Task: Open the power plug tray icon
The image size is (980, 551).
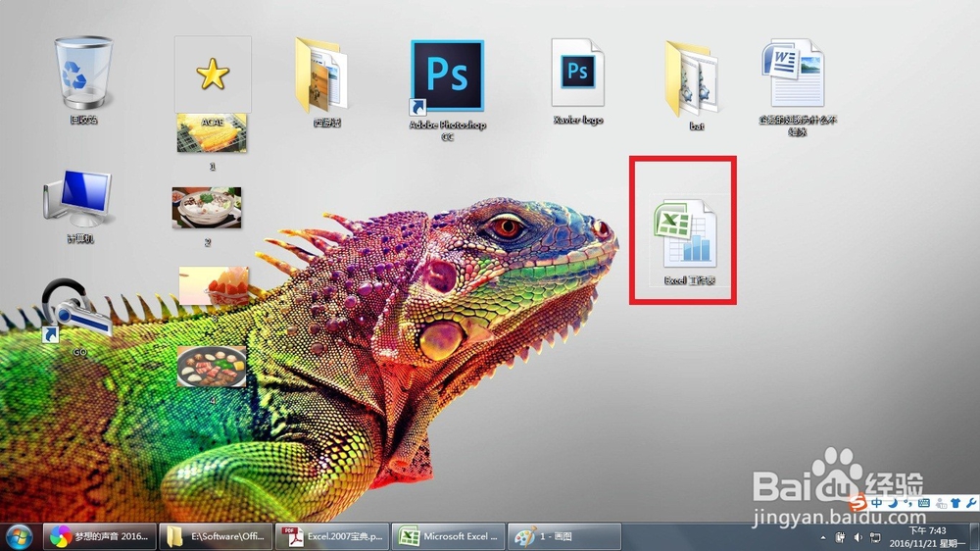Action: [840, 537]
